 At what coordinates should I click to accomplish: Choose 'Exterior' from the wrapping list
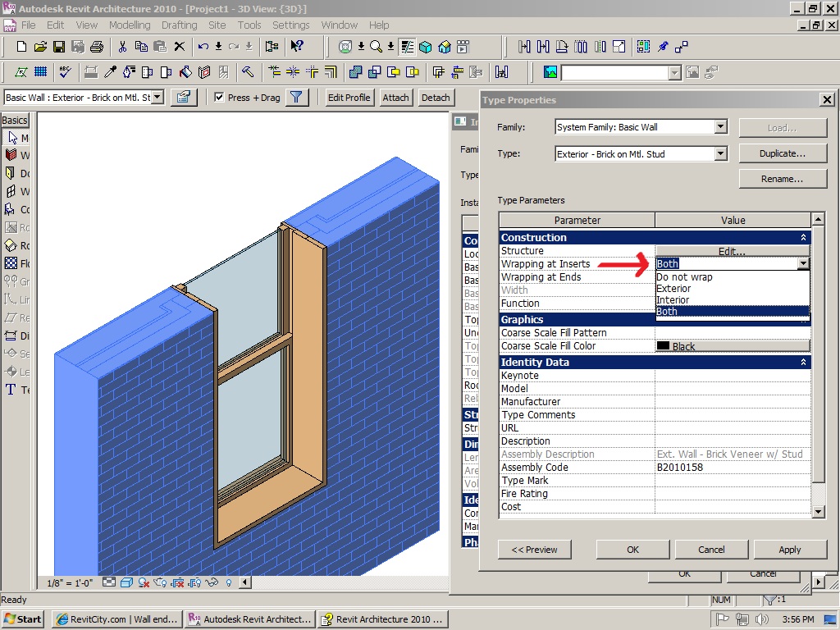click(673, 289)
